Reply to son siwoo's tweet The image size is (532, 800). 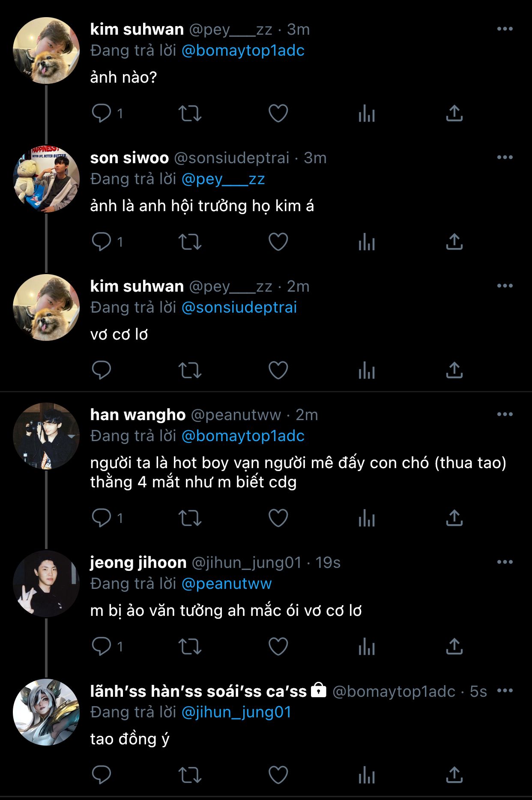[102, 242]
